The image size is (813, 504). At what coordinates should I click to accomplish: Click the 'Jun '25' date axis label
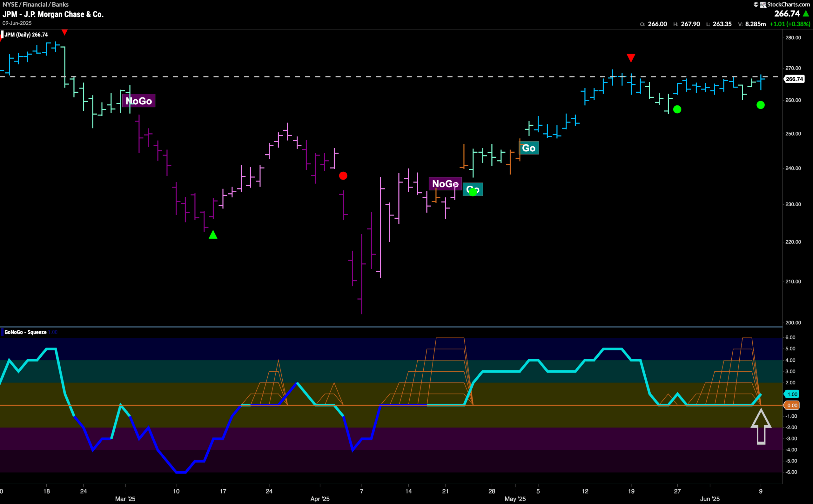(x=710, y=499)
